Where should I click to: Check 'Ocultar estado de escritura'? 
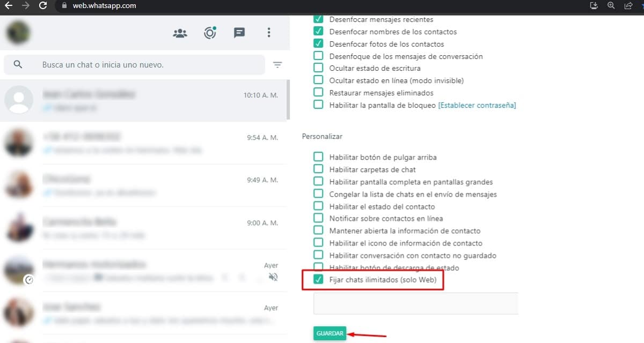318,68
